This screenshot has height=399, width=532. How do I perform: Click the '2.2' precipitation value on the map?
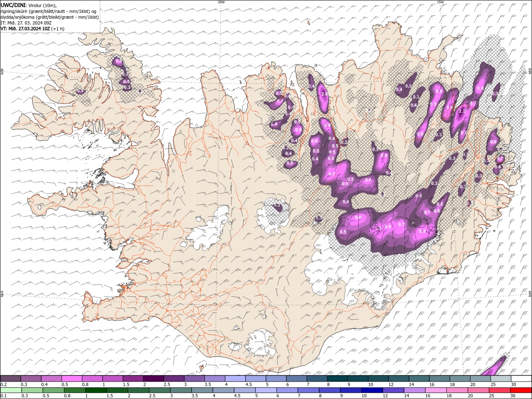pos(462,111)
